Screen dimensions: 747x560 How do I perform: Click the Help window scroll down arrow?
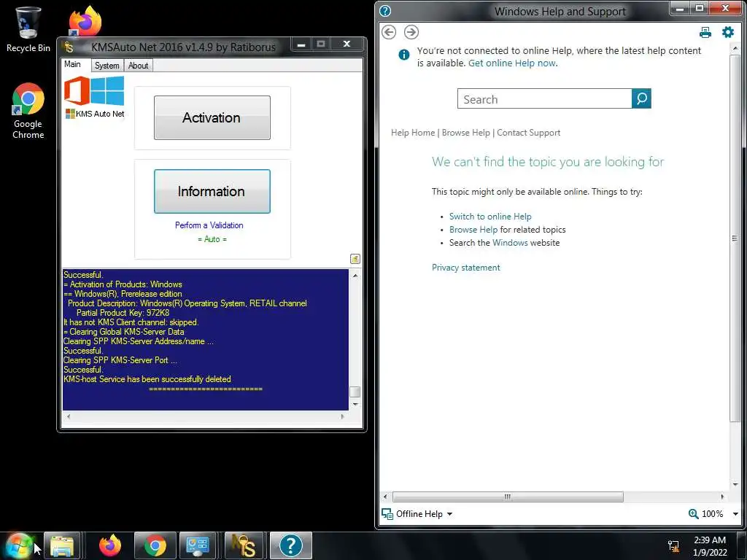[735, 484]
